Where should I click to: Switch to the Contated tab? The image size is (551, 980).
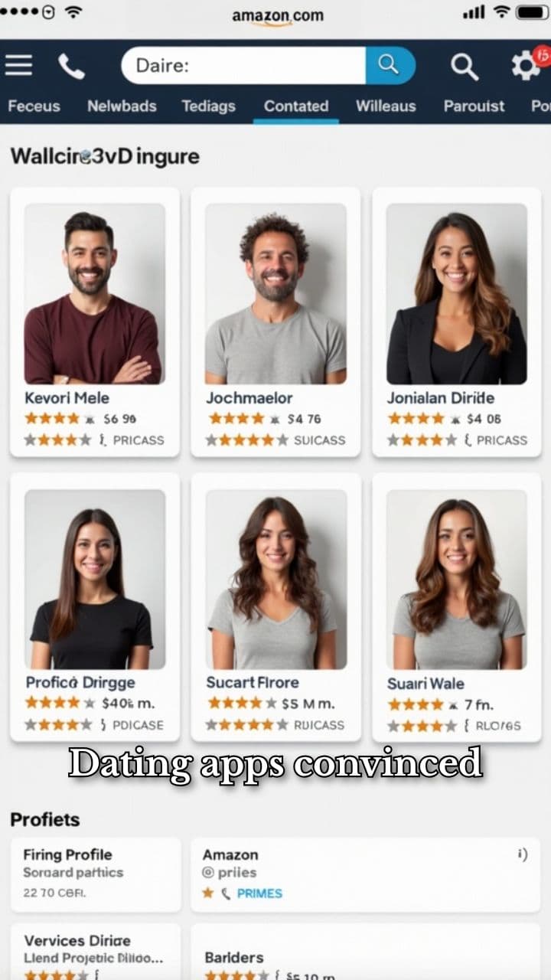[x=296, y=106]
